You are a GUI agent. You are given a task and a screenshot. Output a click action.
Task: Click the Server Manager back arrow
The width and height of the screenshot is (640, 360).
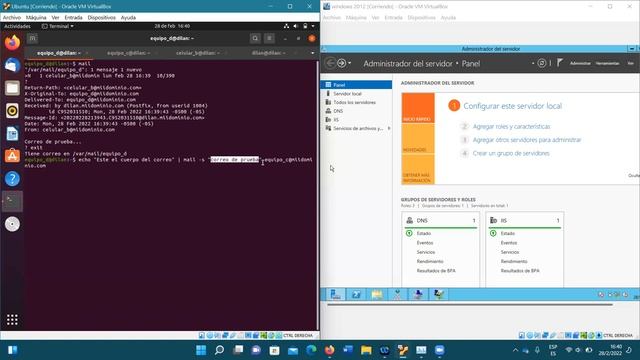(330, 63)
